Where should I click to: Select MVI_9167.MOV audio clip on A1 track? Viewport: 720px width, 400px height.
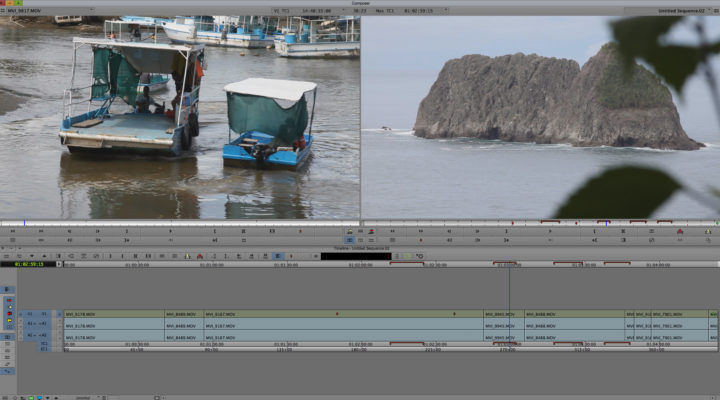tap(343, 325)
